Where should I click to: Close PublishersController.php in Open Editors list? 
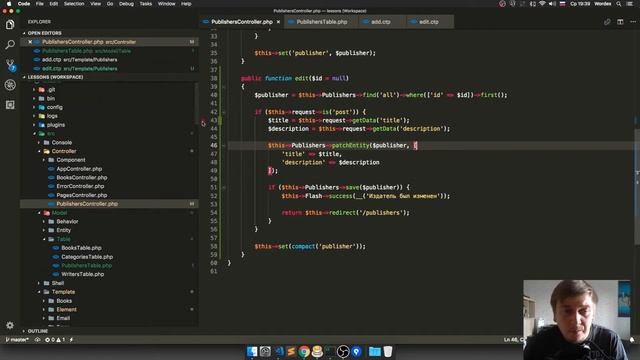click(30, 42)
